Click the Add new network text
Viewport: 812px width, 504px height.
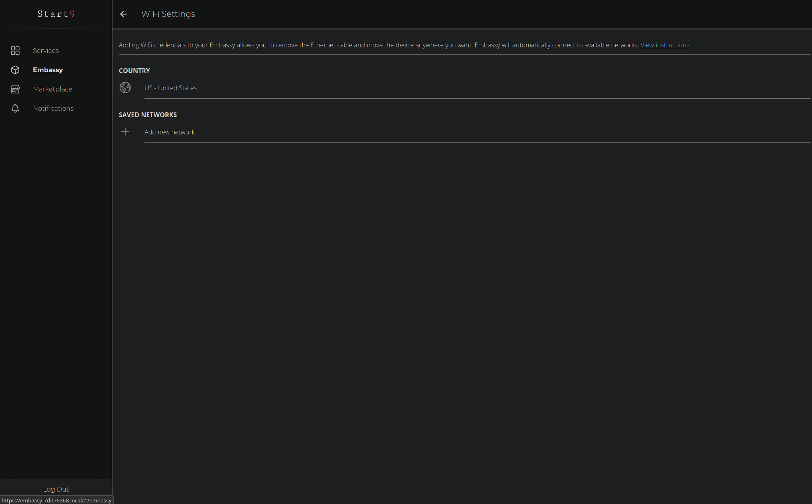pos(169,132)
